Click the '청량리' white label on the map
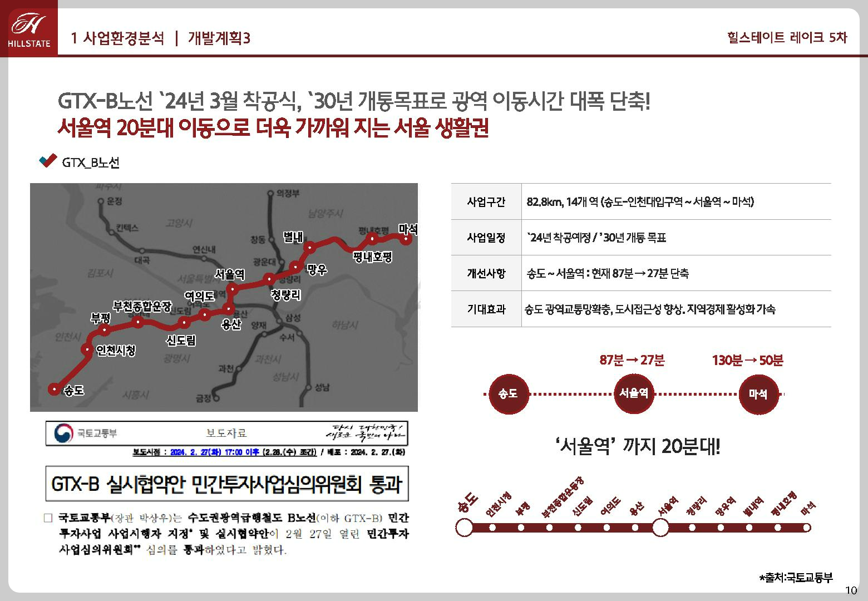This screenshot has width=868, height=601. (286, 295)
